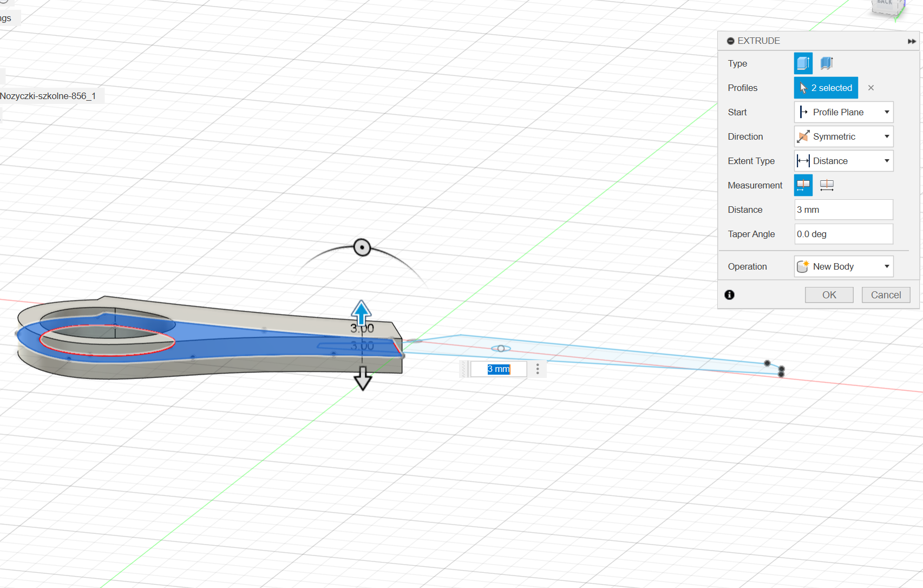The width and height of the screenshot is (923, 588).
Task: Select the solid Extrude type icon
Action: point(803,63)
